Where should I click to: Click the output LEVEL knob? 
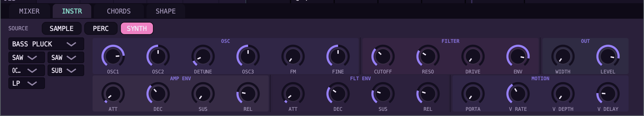608,56
